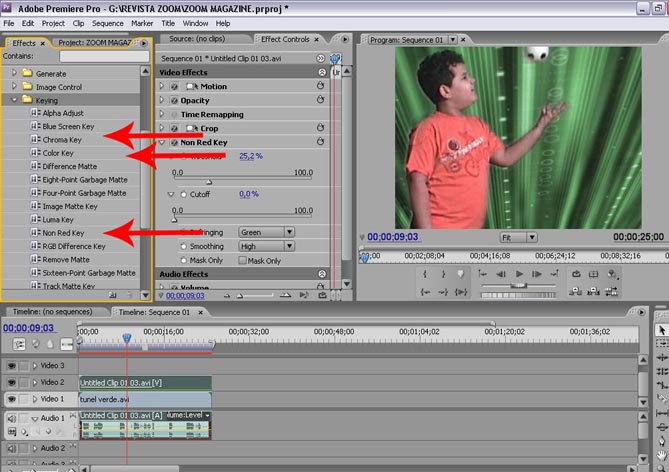This screenshot has height=472, width=669.
Task: Click the Chroma Key effect icon
Action: [36, 140]
